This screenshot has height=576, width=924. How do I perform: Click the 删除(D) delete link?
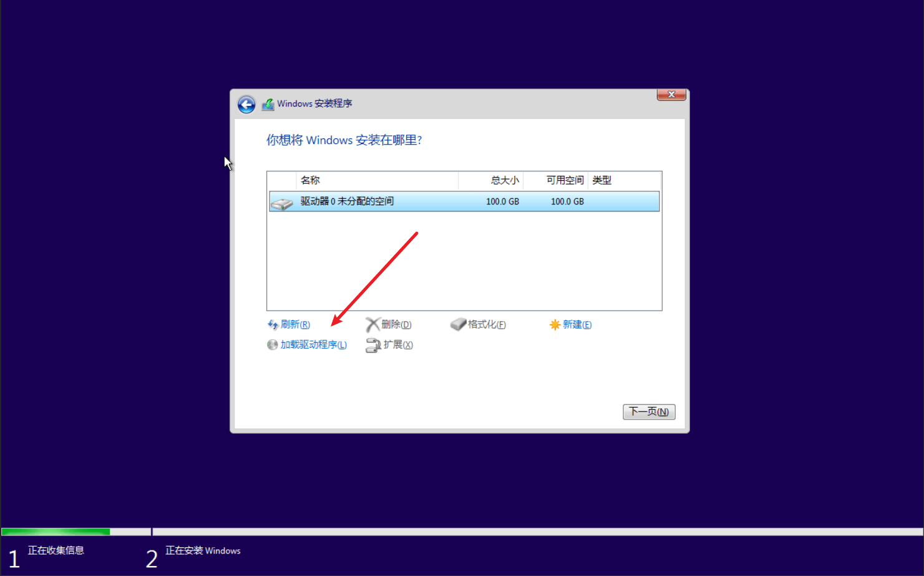[395, 324]
